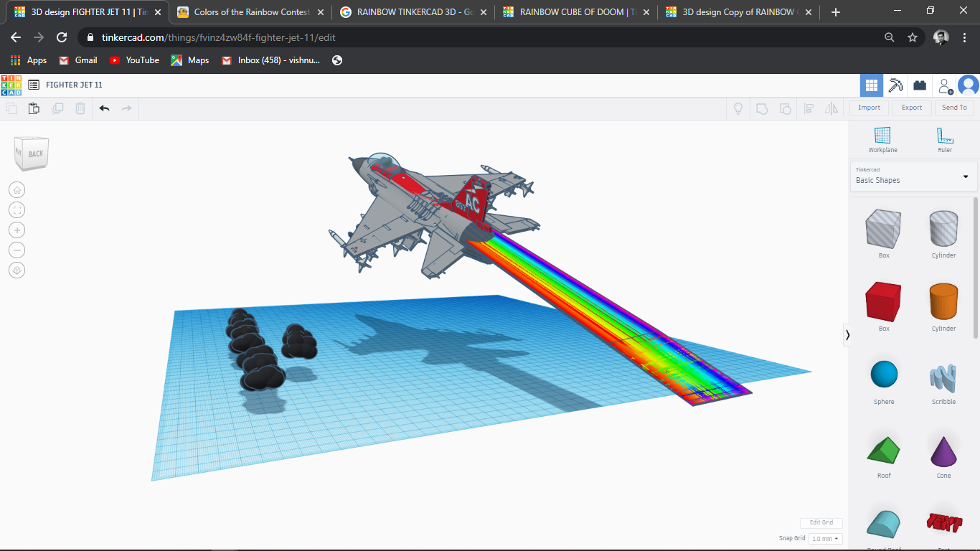Show all hidden objects with lightbulb icon
Viewport: 980px width, 551px height.
point(738,108)
